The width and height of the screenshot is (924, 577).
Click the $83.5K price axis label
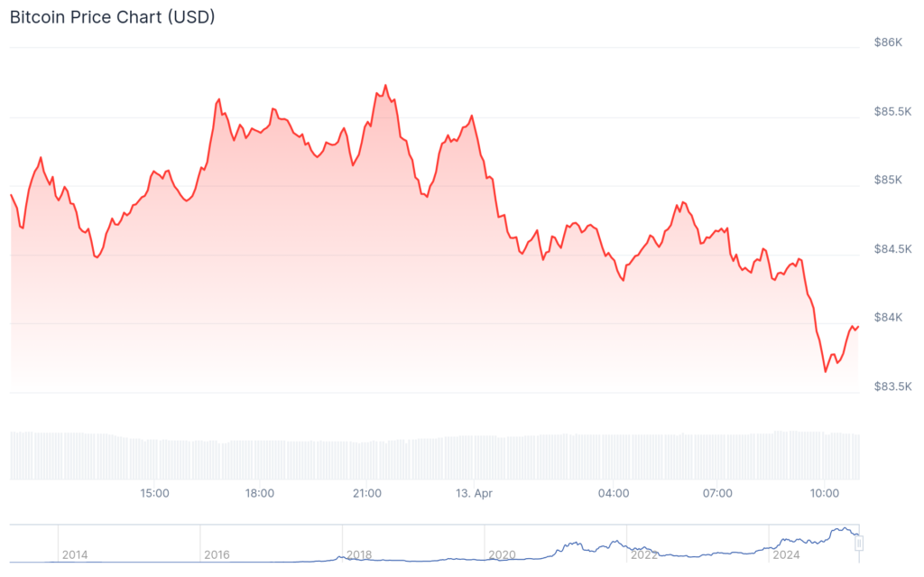tap(892, 386)
